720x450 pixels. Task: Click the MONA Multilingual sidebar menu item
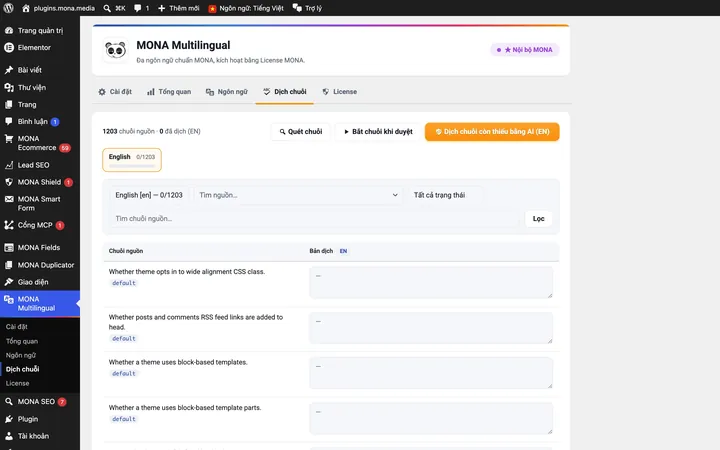40,304
